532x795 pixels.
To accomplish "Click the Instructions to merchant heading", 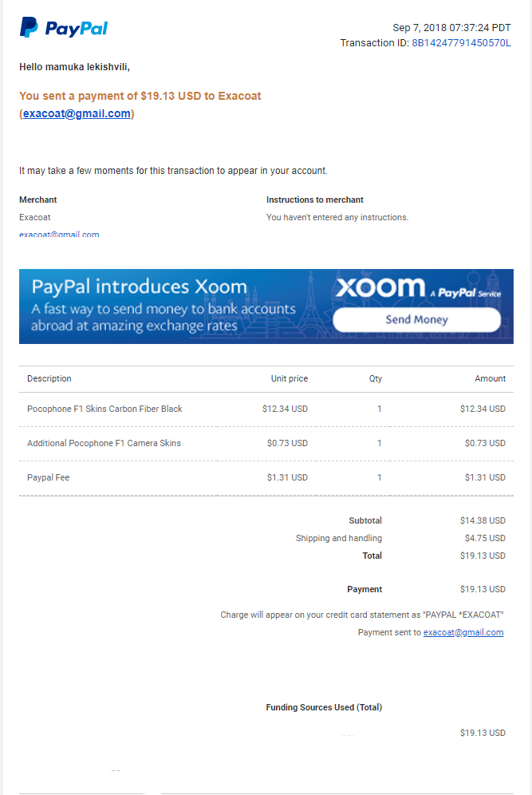I will tap(314, 200).
